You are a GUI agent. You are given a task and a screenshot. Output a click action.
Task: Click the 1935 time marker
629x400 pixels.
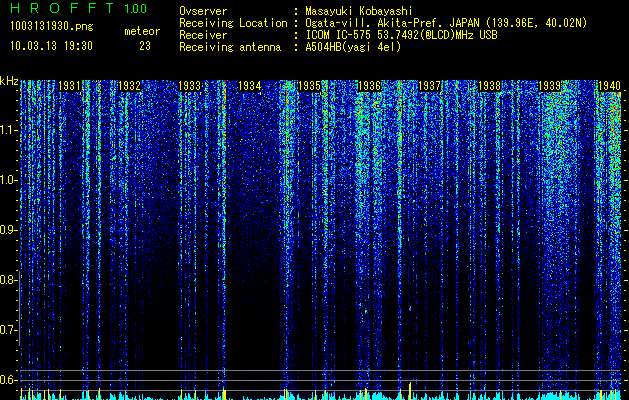310,86
